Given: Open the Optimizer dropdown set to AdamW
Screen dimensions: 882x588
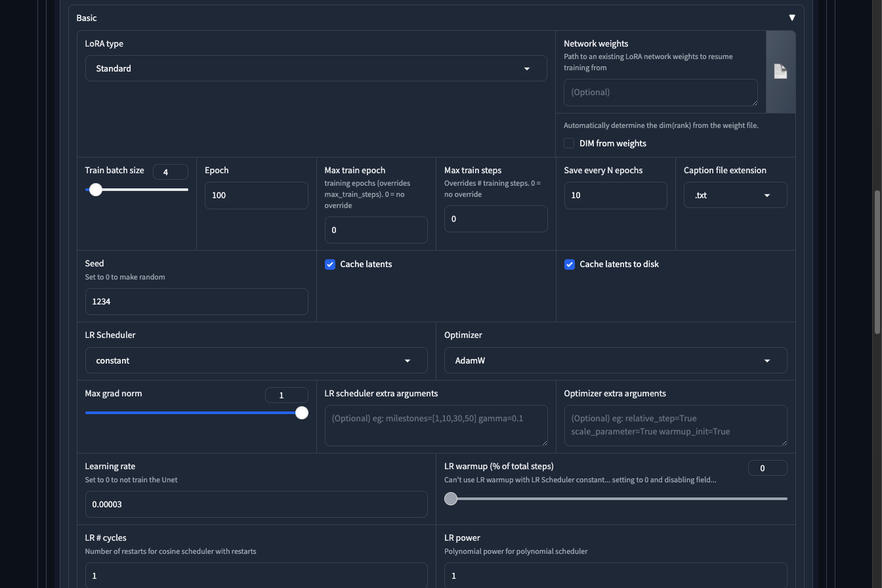Looking at the screenshot, I should coord(615,361).
